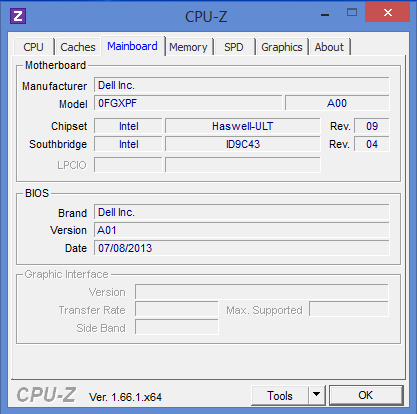
Task: Click the Southbridge label
Action: coord(58,144)
